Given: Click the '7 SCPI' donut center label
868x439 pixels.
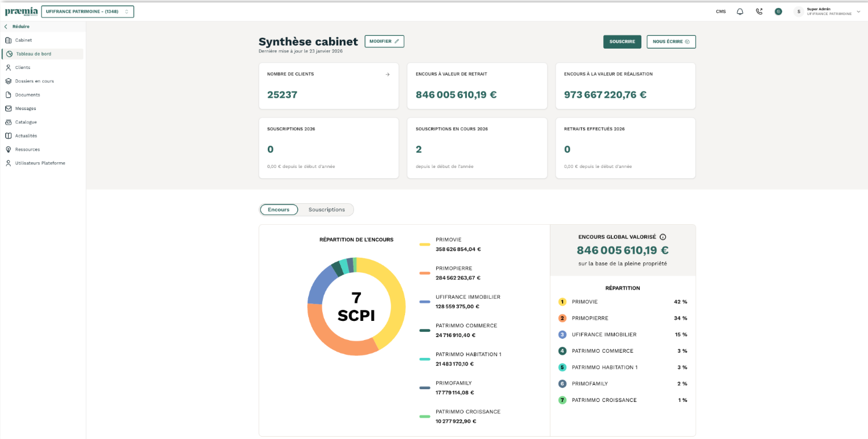Looking at the screenshot, I should (x=356, y=306).
